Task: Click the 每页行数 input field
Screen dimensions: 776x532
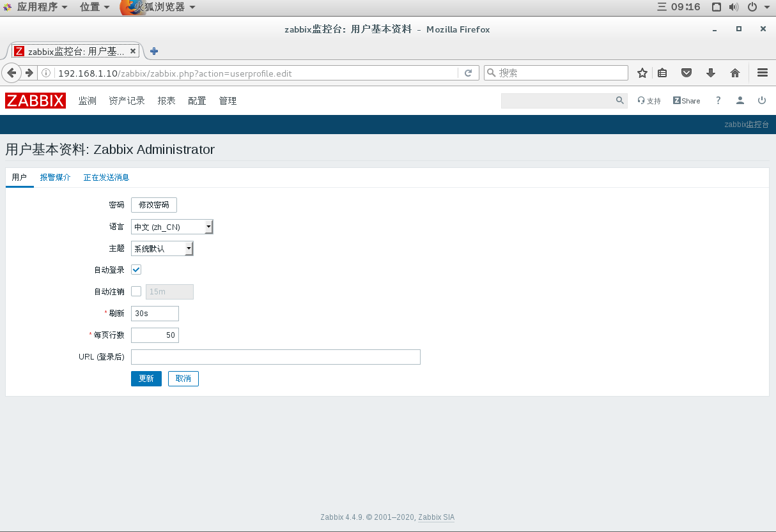Action: [155, 335]
